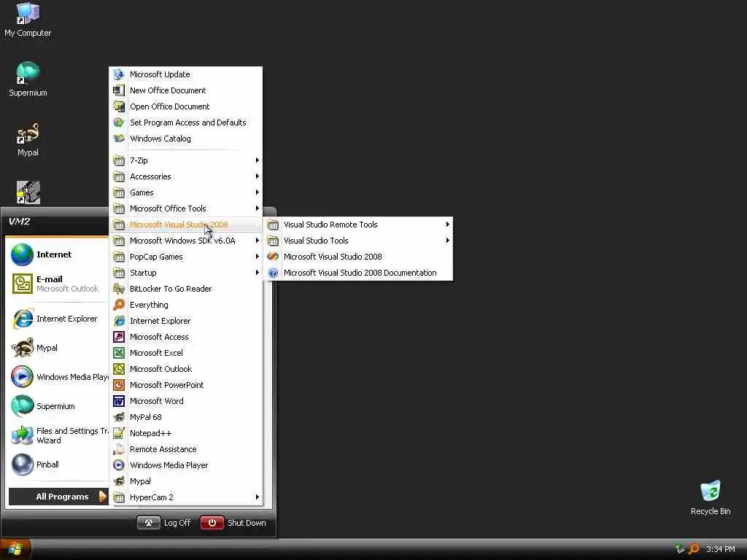The image size is (747, 560).
Task: Open Mypal desktop shortcut
Action: coord(28,140)
